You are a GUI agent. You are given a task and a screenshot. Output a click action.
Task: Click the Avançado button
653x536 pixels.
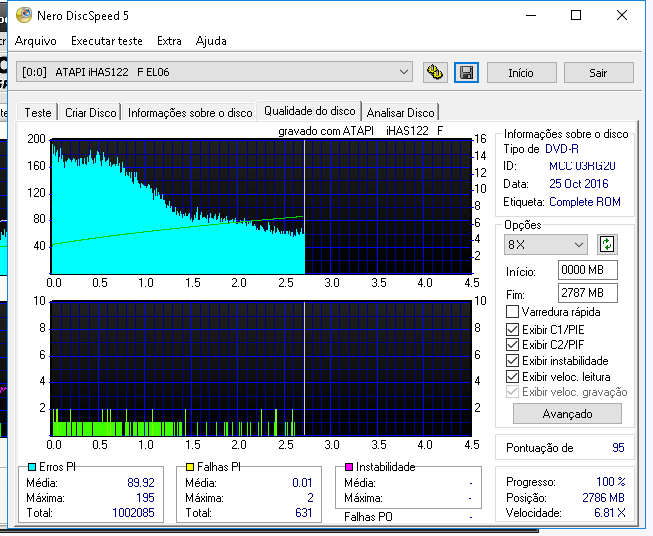(x=567, y=414)
